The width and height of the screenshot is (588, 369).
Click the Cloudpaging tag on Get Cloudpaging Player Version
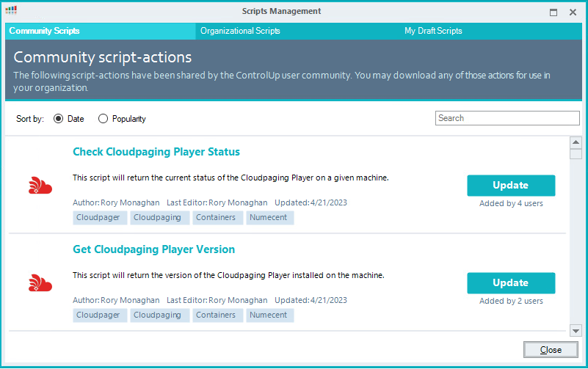pos(160,315)
